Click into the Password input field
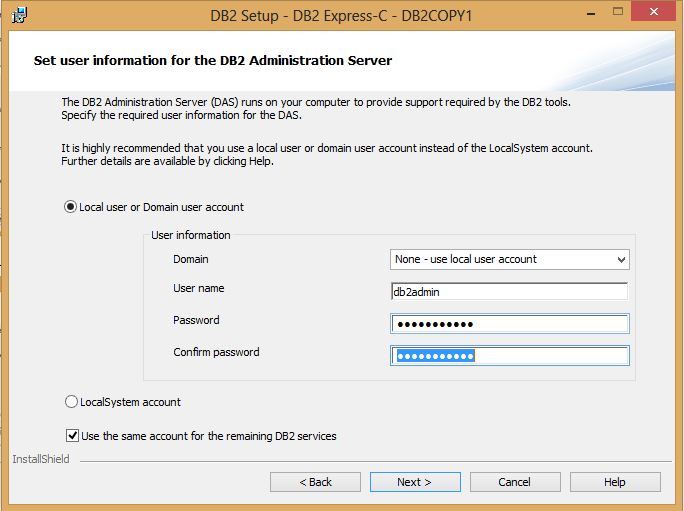684x511 pixels. pyautogui.click(x=510, y=324)
